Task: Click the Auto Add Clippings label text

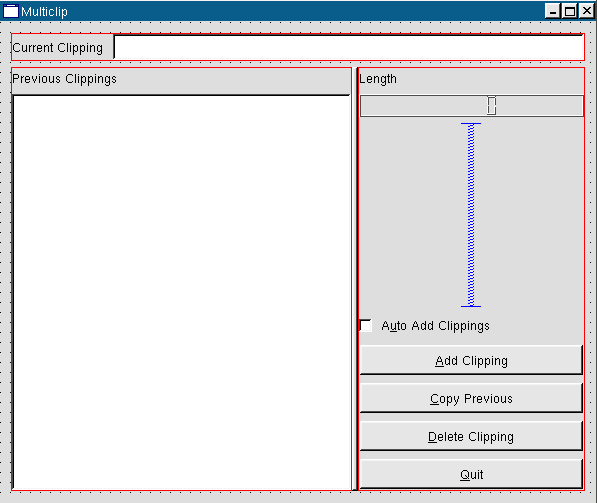Action: [x=435, y=326]
